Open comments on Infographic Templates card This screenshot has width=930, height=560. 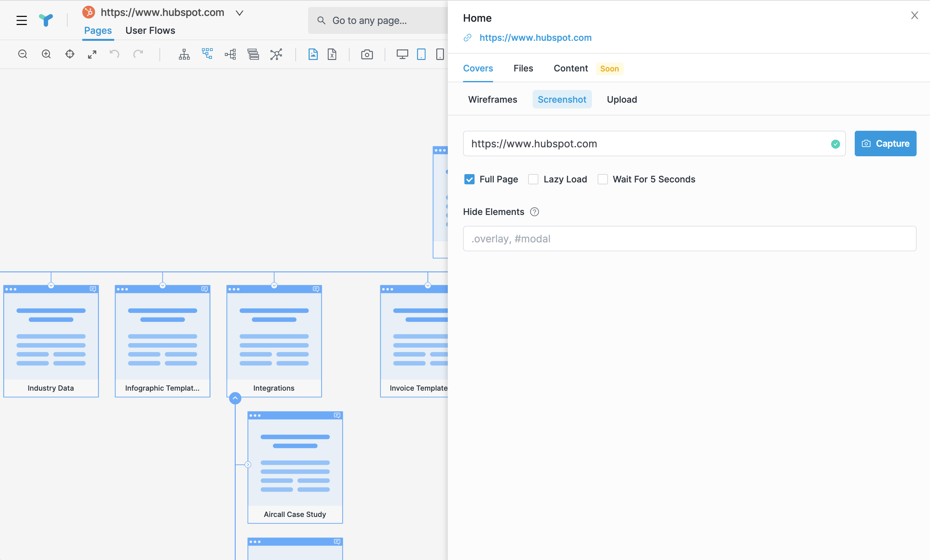coord(204,289)
